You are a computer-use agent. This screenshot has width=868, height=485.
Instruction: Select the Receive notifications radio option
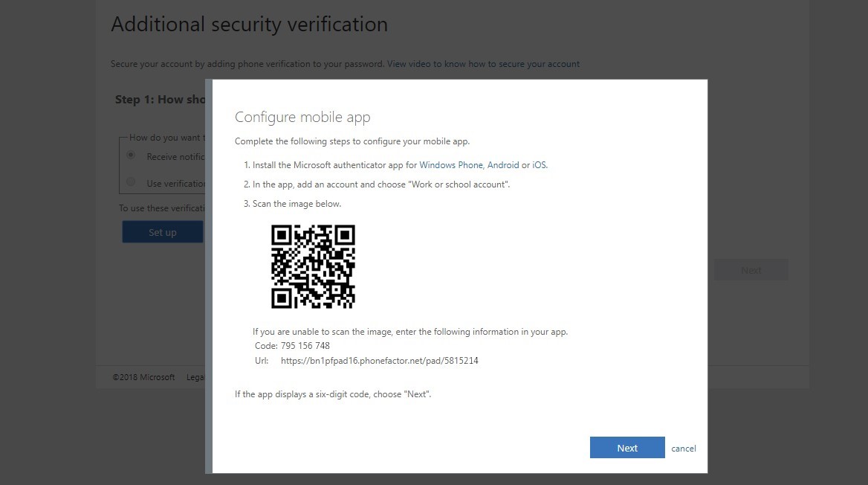pos(131,156)
